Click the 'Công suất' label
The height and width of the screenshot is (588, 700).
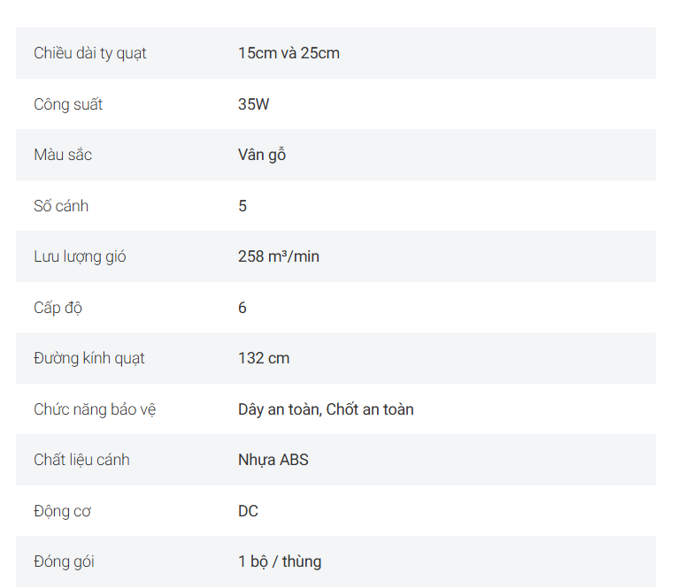pyautogui.click(x=68, y=104)
